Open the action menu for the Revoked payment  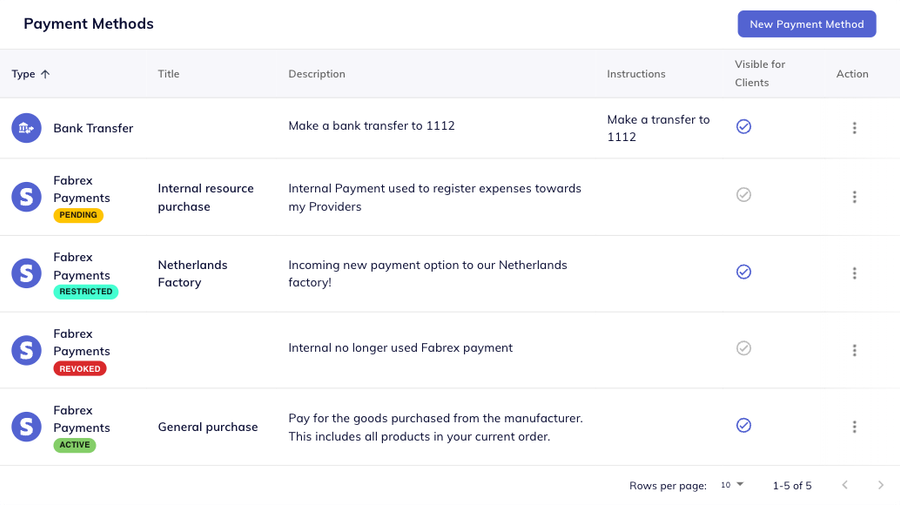coord(854,350)
